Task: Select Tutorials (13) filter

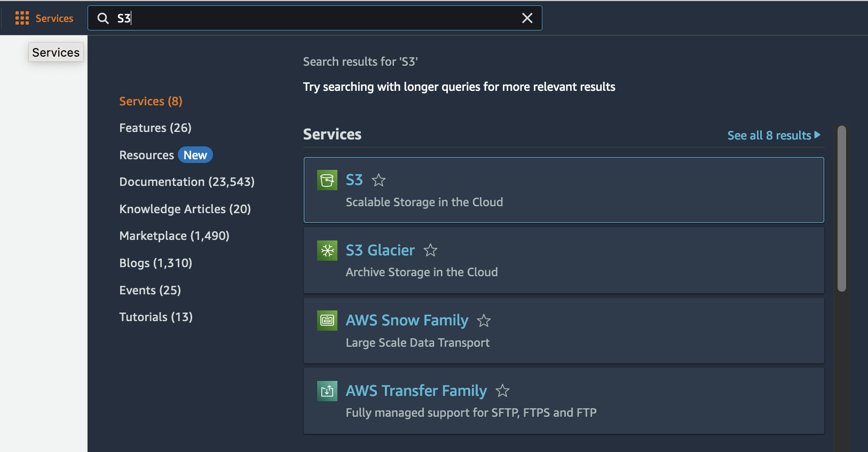Action: pos(156,317)
